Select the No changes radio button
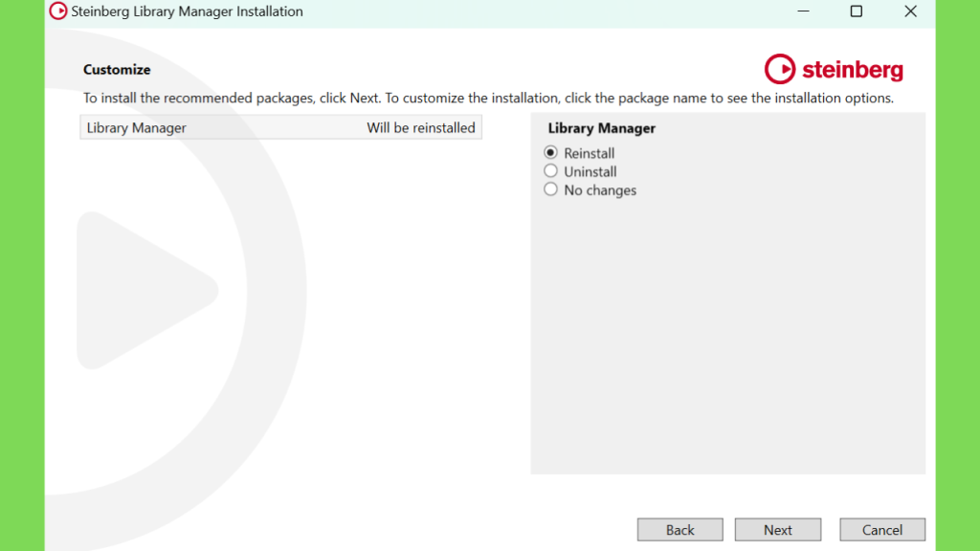This screenshot has width=980, height=551. pyautogui.click(x=550, y=189)
